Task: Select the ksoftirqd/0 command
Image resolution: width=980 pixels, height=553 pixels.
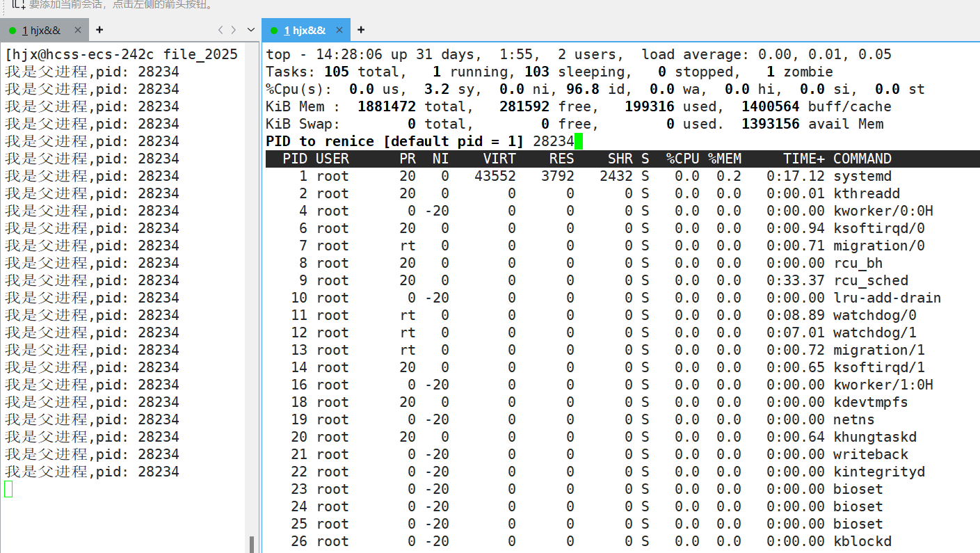Action: (x=879, y=228)
